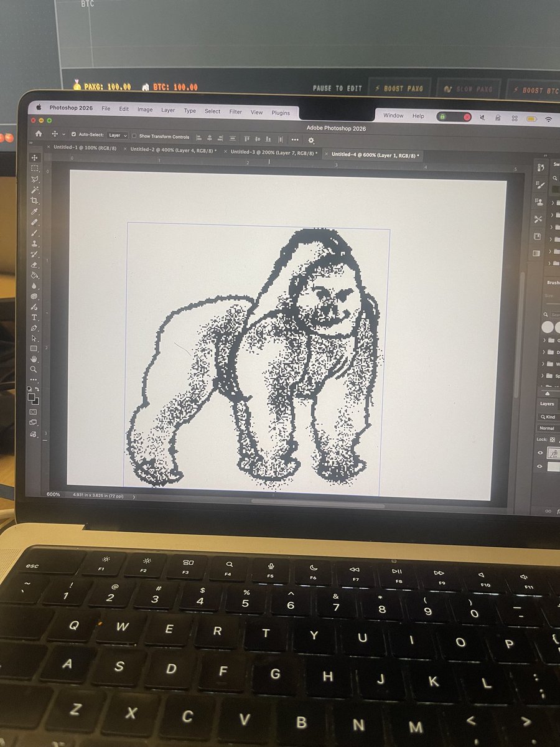This screenshot has height=747, width=560.
Task: Switch to the Untitled-3 @ 200% tab
Action: 274,152
